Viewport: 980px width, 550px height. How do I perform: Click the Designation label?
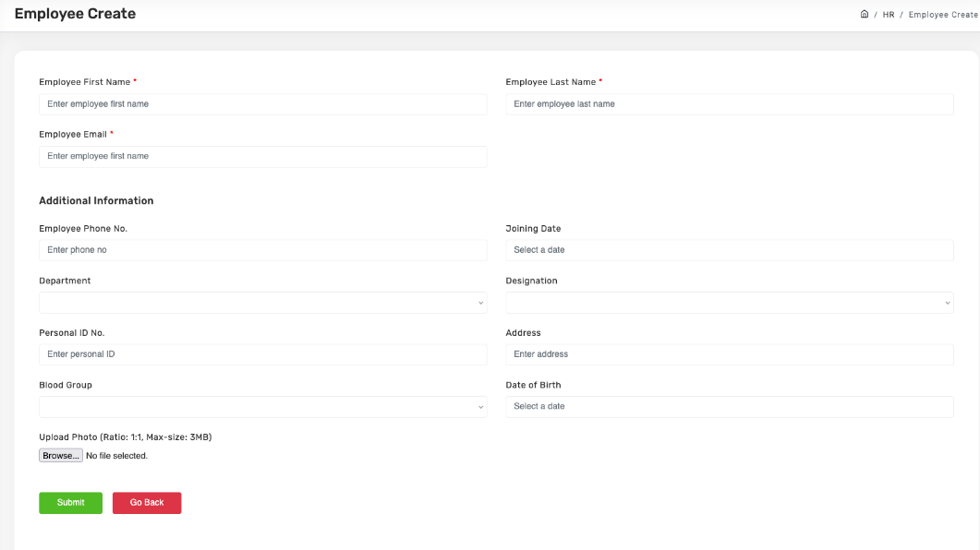[x=531, y=281]
